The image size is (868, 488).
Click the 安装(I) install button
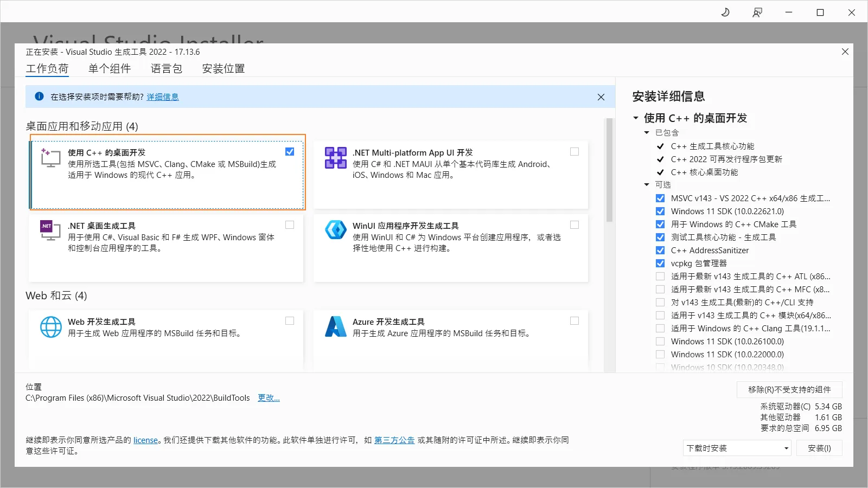pos(819,448)
